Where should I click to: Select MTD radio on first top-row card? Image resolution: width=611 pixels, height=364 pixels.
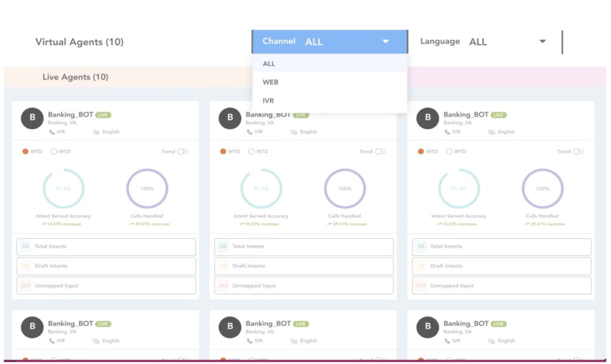pos(25,152)
